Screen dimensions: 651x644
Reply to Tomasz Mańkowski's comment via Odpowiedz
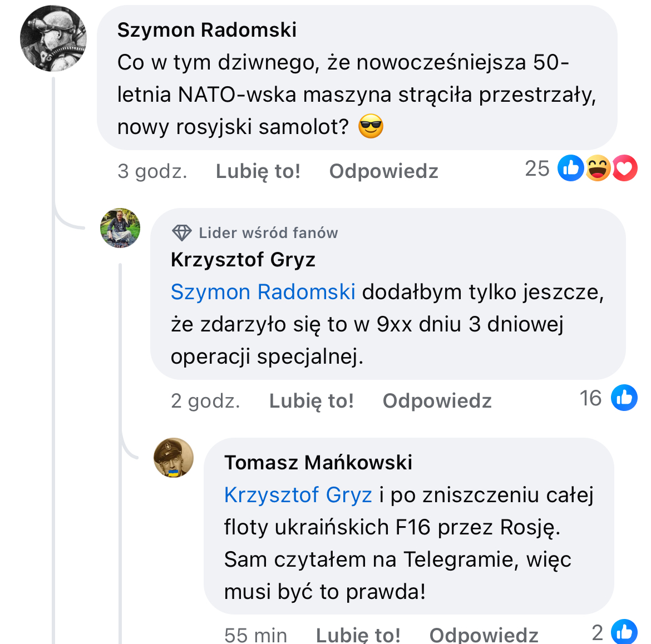tap(484, 635)
